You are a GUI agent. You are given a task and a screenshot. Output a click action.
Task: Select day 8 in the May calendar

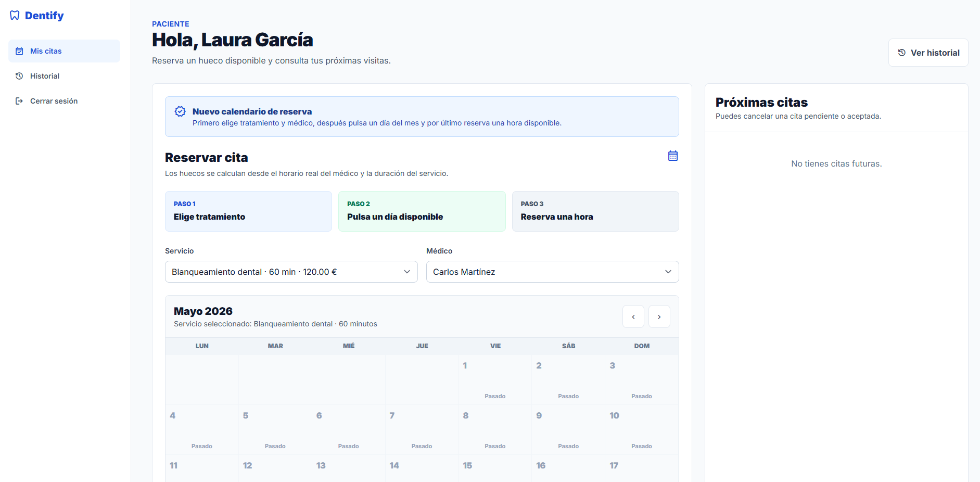pos(495,430)
